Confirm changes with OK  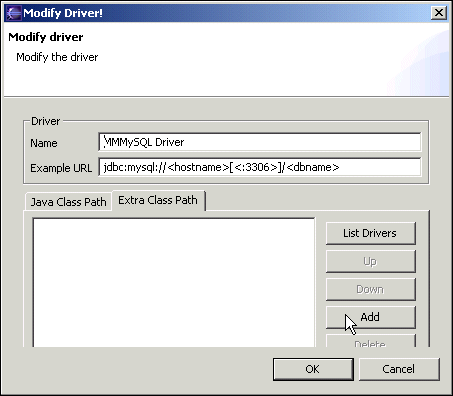coord(313,369)
